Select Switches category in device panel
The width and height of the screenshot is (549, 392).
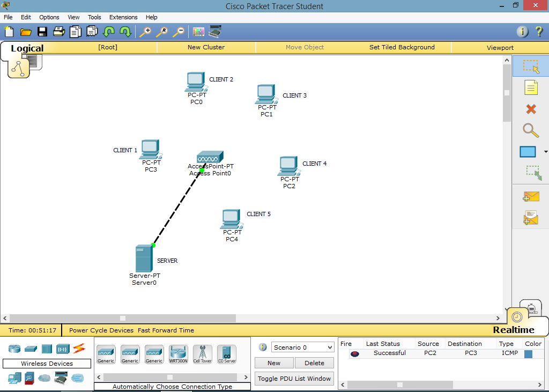[31, 349]
